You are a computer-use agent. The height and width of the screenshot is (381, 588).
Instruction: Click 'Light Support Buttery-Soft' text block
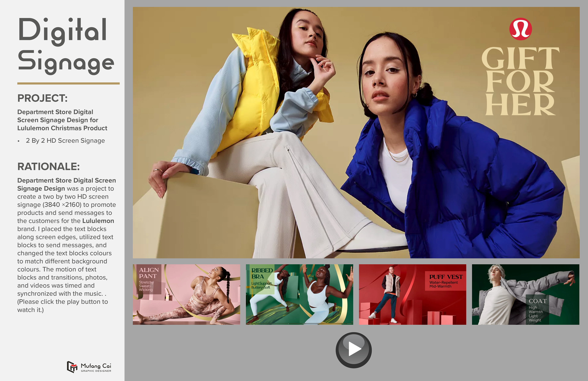(x=261, y=285)
